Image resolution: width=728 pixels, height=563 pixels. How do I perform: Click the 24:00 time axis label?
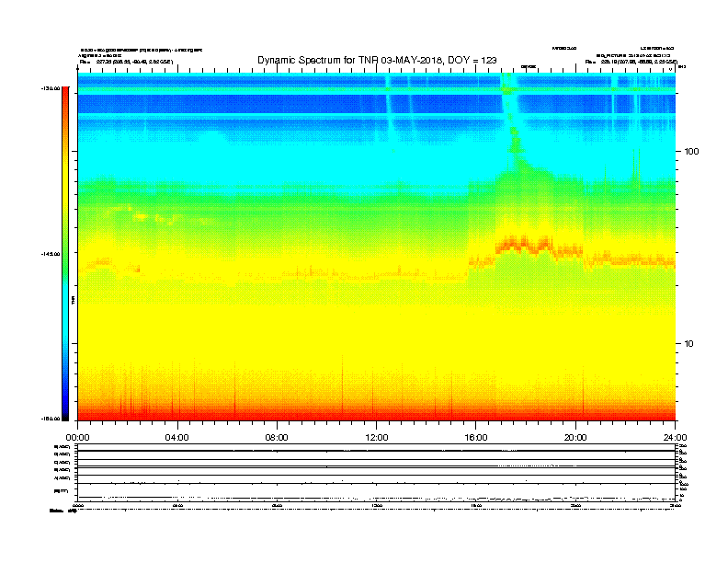point(675,438)
